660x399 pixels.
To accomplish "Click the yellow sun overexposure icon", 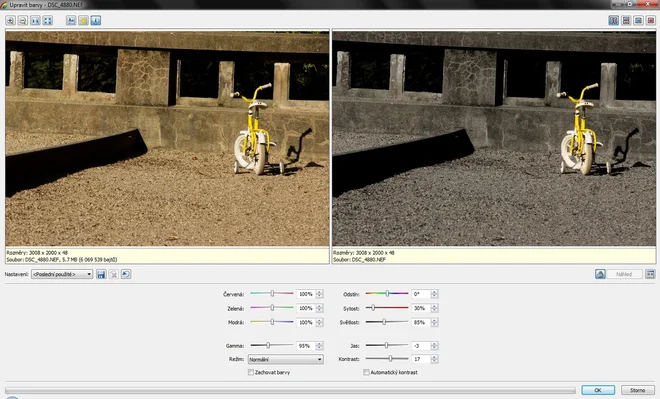I will [x=83, y=21].
